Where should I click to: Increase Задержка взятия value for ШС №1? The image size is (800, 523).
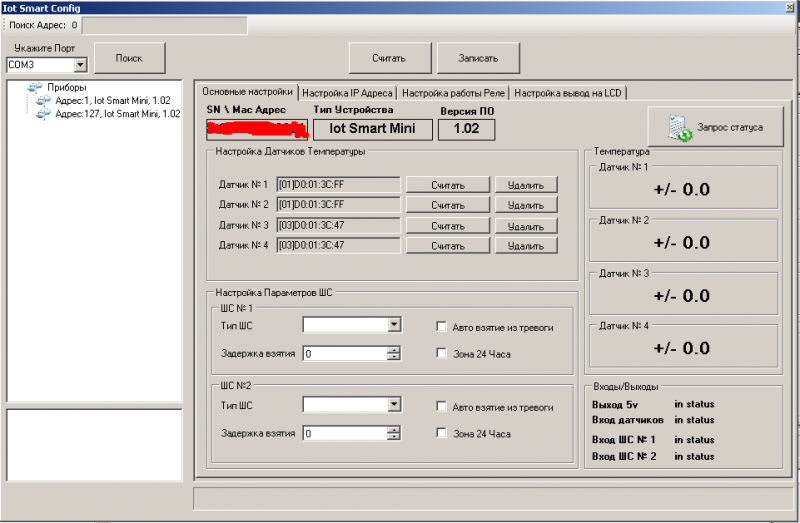click(x=393, y=350)
